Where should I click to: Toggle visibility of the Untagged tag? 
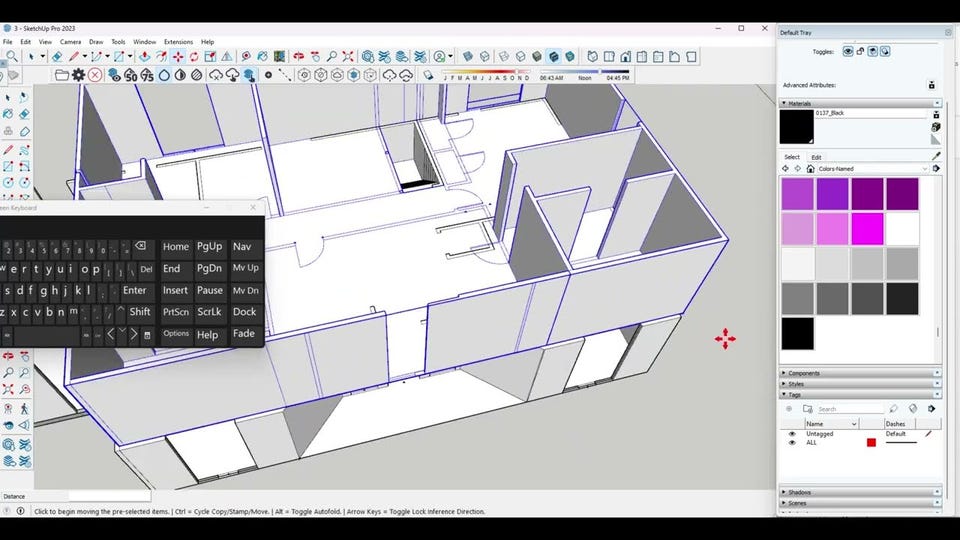coord(792,434)
